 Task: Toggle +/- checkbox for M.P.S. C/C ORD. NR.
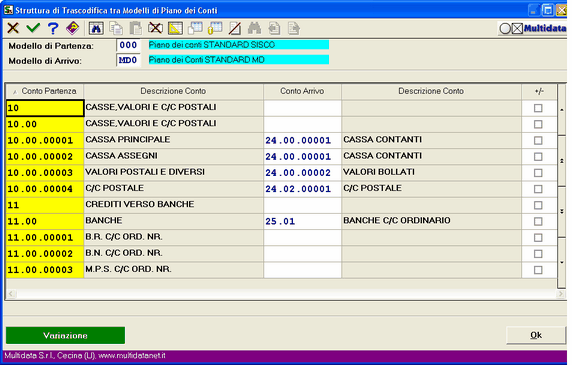click(x=538, y=270)
